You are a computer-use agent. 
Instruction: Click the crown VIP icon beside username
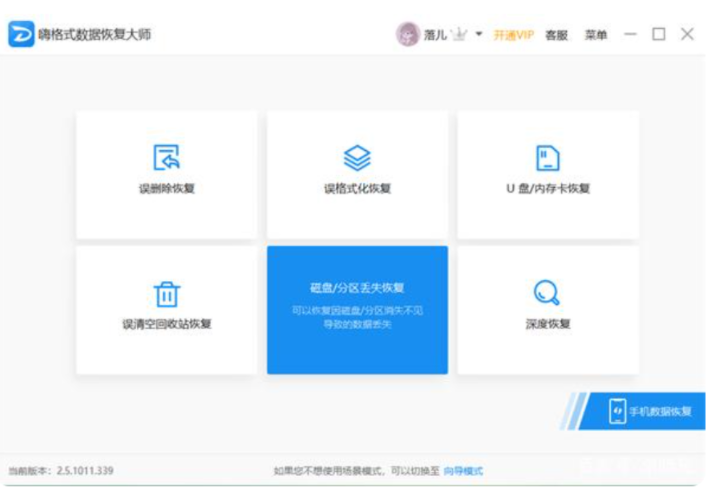click(x=459, y=34)
